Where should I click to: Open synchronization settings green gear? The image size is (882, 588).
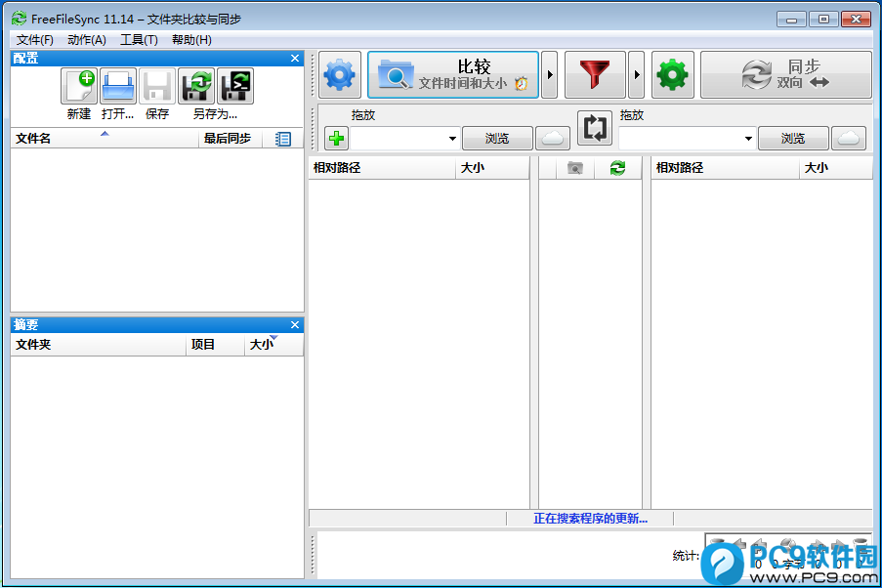(673, 75)
